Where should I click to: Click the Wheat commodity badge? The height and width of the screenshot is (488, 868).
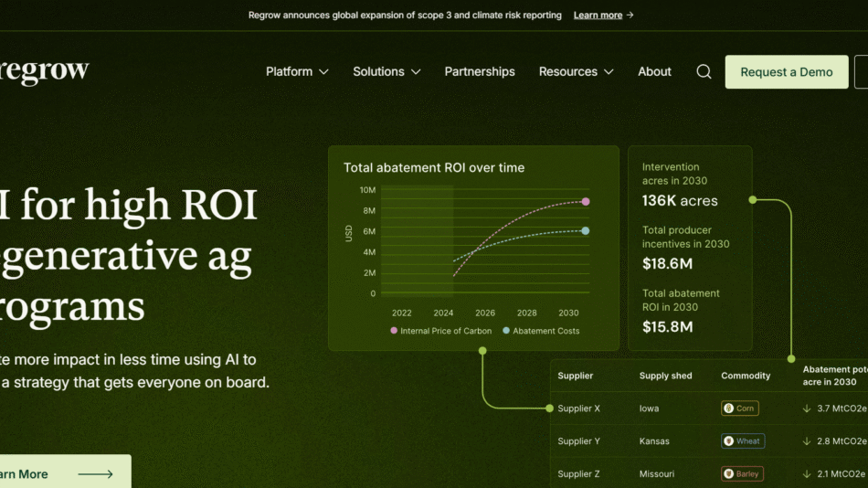pos(743,440)
